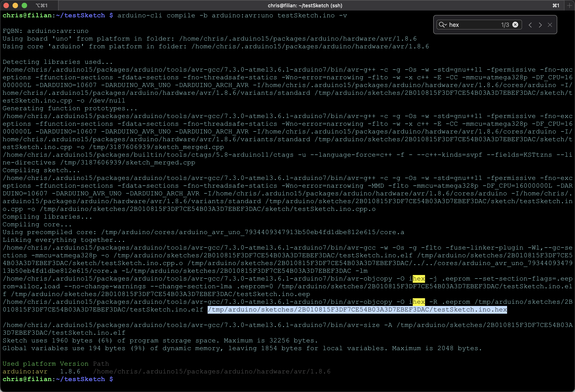Select the testSketch (ssh) tab title
This screenshot has height=392, width=575.
click(x=305, y=5)
